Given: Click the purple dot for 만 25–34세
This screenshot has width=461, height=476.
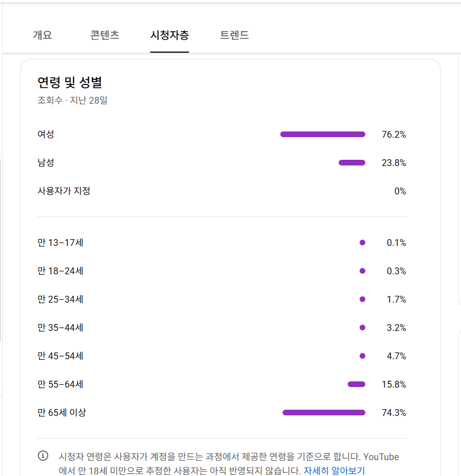Looking at the screenshot, I should 362,299.
